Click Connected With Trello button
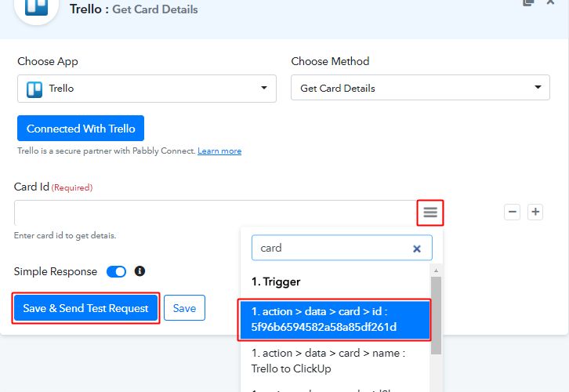The image size is (569, 392). pyautogui.click(x=81, y=128)
